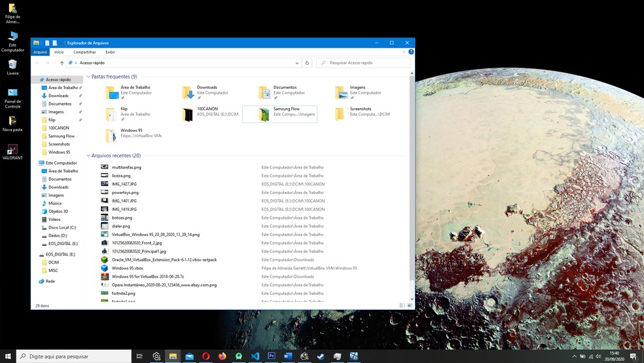Open Steam from taskbar
The image size is (644, 363).
[x=321, y=356]
